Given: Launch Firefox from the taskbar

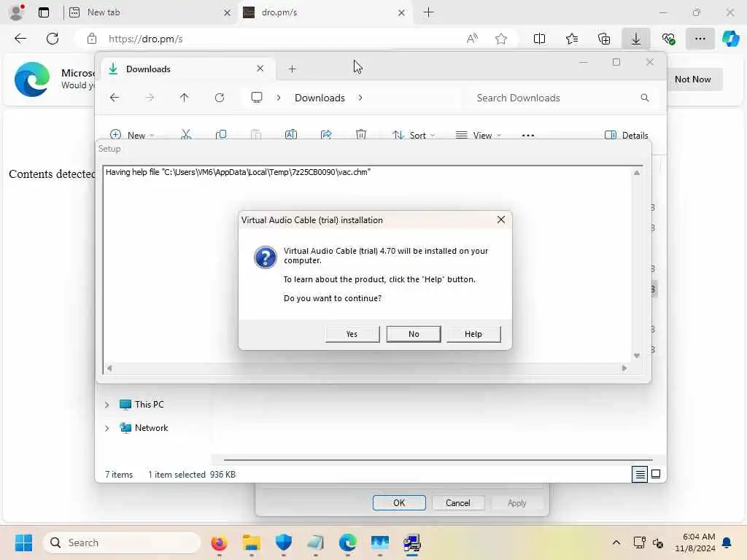Looking at the screenshot, I should coord(219,542).
